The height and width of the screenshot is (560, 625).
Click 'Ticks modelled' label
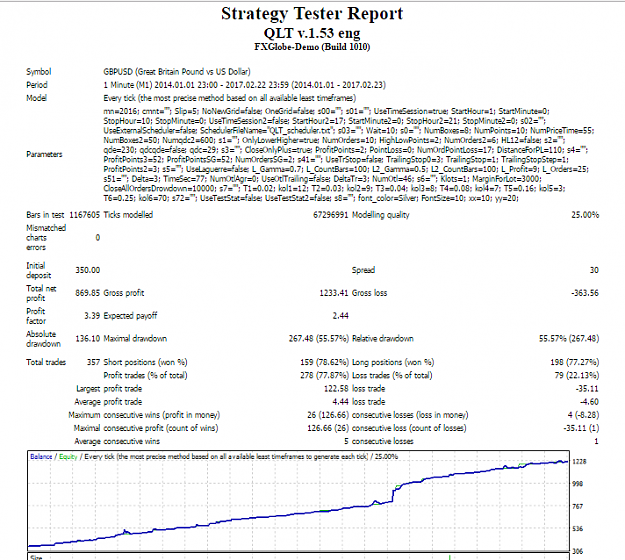point(128,215)
